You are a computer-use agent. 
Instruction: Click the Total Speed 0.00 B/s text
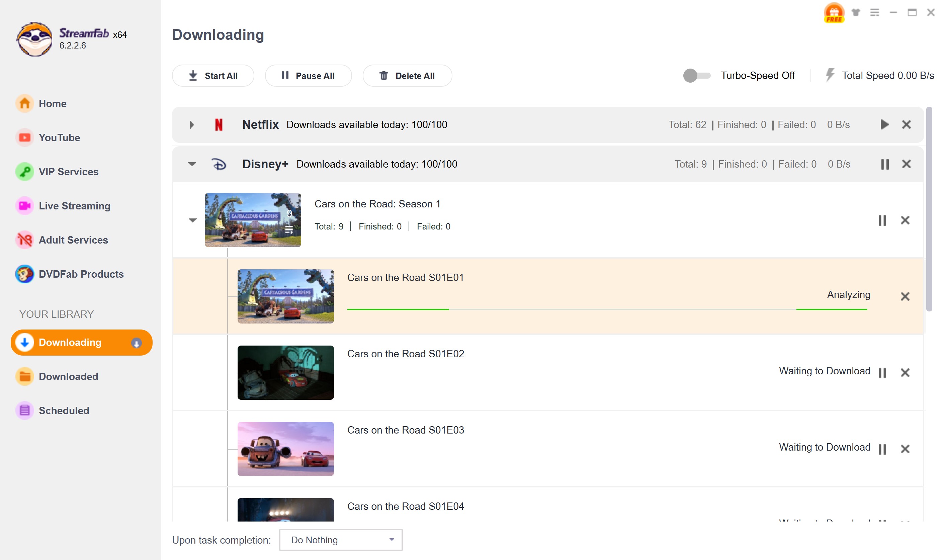click(x=888, y=76)
